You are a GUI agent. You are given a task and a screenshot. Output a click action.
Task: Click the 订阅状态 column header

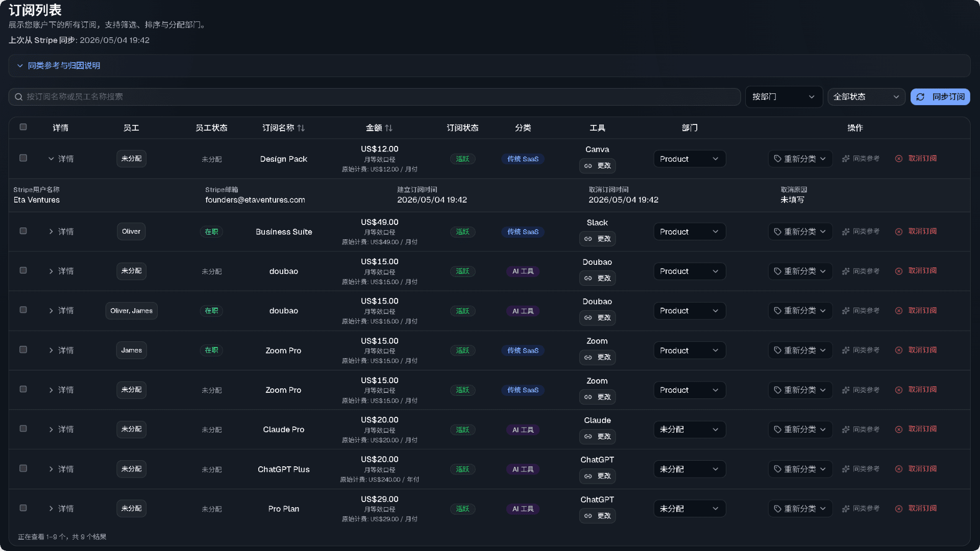point(462,128)
